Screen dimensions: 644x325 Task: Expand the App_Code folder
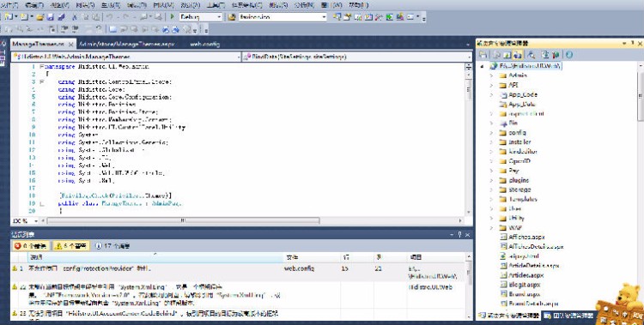coord(491,94)
